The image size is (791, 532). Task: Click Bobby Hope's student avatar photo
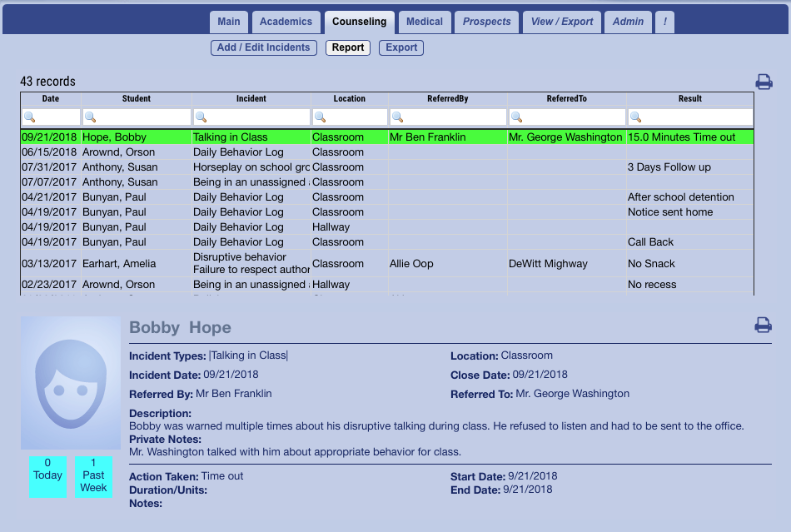coord(71,383)
